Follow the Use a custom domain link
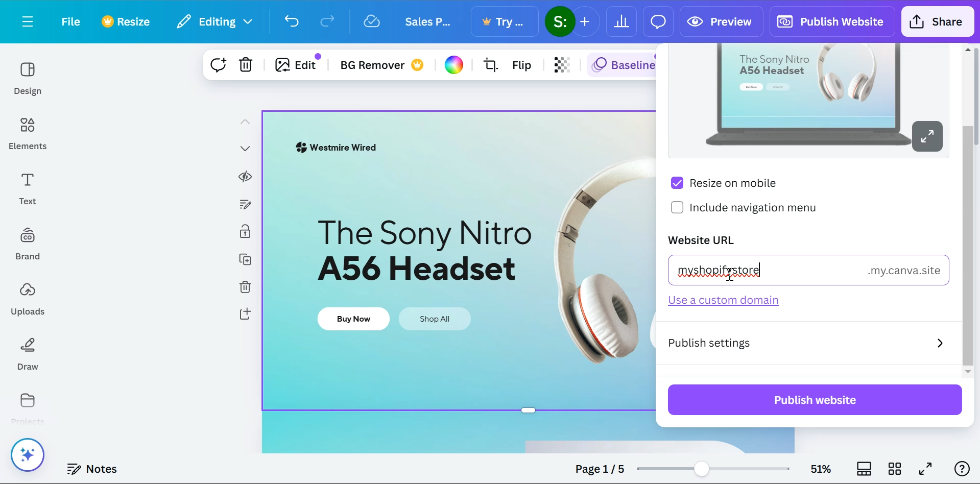Screen dimensions: 980x484 coord(723,300)
